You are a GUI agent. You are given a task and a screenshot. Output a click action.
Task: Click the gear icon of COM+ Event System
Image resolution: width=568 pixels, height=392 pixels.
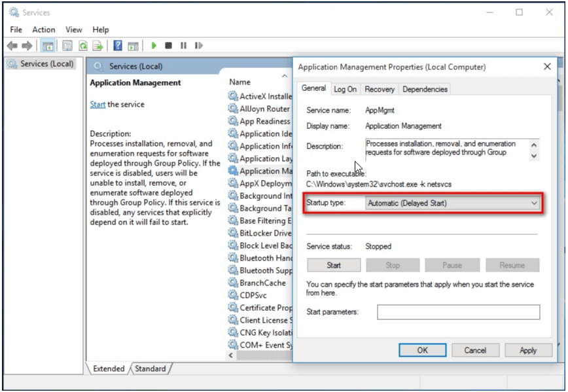coord(232,344)
